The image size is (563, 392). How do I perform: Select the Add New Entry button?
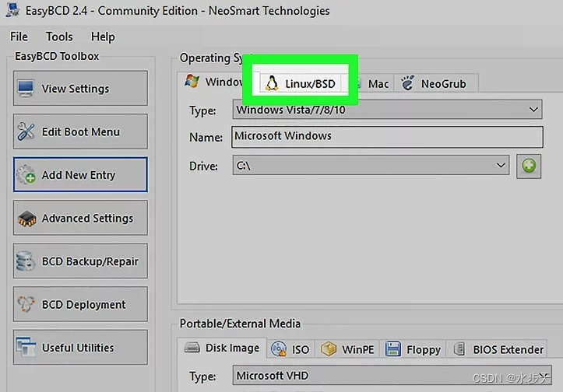pos(80,175)
